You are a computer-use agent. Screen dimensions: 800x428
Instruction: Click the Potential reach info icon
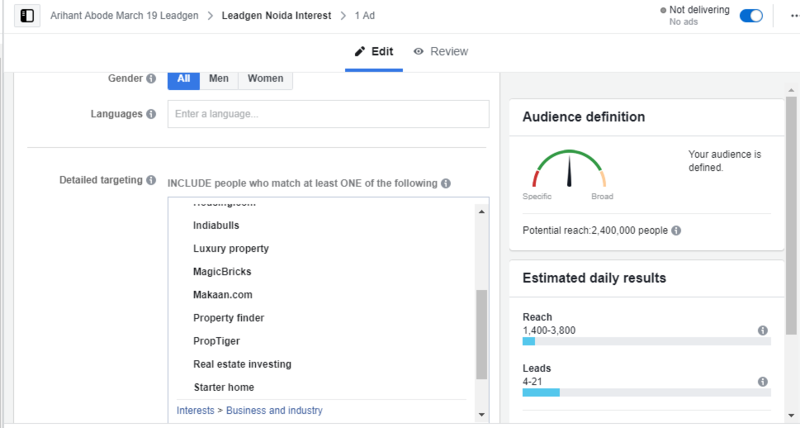[676, 231]
